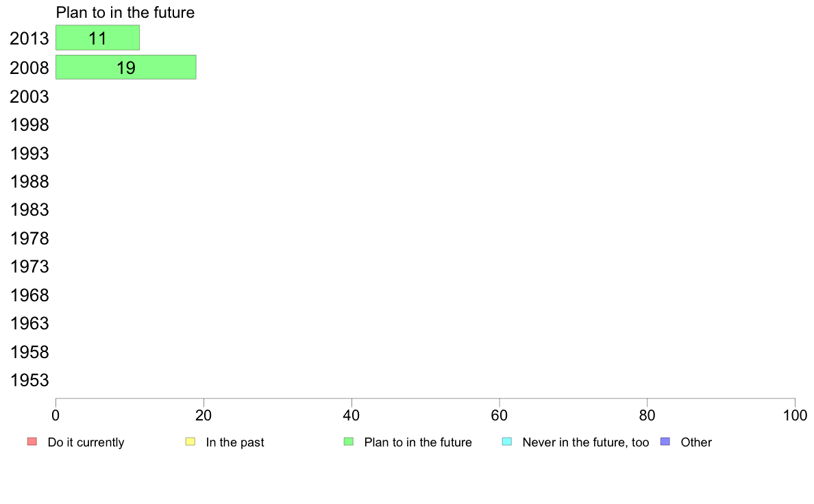Click the green Plan to in the future swatch

click(x=349, y=442)
